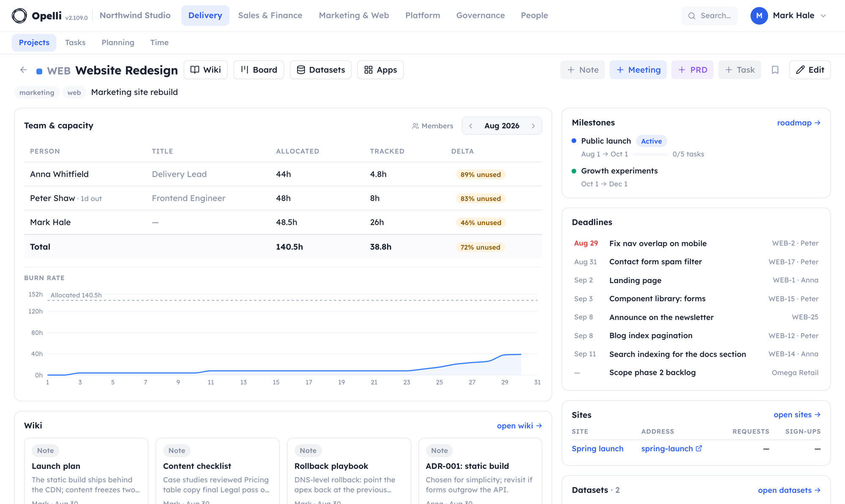Follow the open wiki link

coord(519,425)
